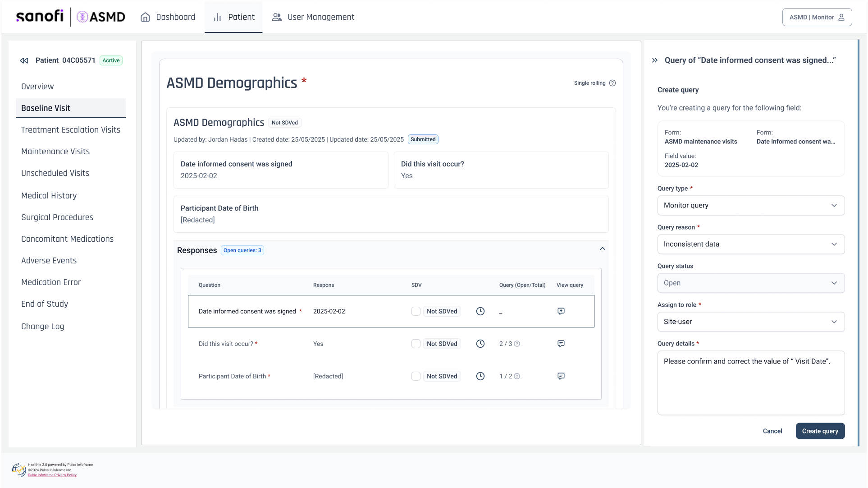Image resolution: width=868 pixels, height=488 pixels.
Task: Open Assign to role dropdown
Action: [751, 322]
